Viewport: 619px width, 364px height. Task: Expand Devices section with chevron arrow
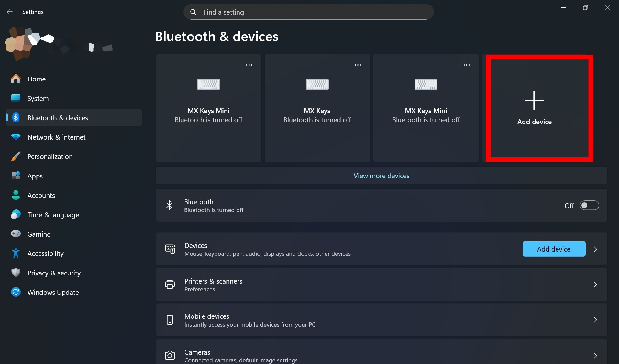595,249
